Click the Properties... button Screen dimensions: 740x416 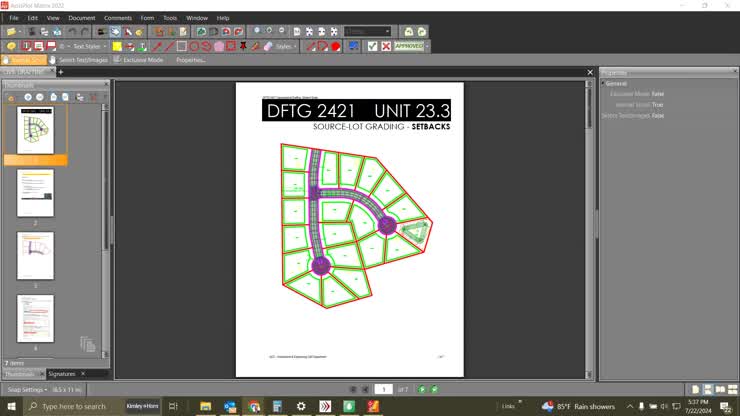coord(191,60)
